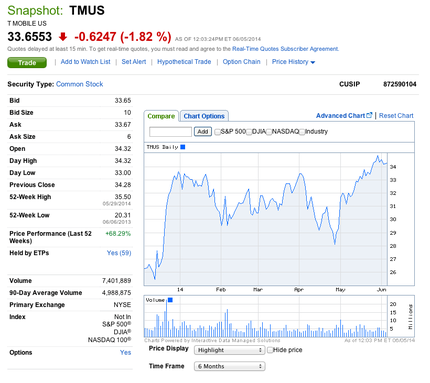Click the Volume blue color swatch

coord(170,300)
